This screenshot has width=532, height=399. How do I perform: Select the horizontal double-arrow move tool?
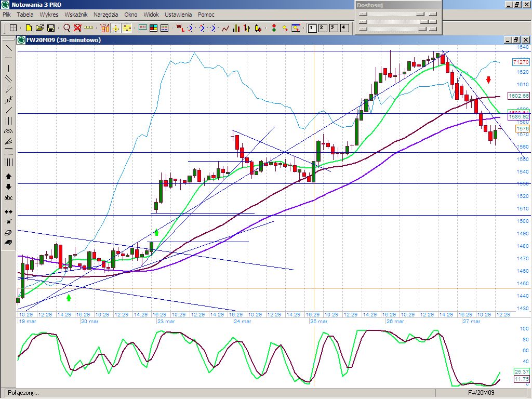pos(8,212)
